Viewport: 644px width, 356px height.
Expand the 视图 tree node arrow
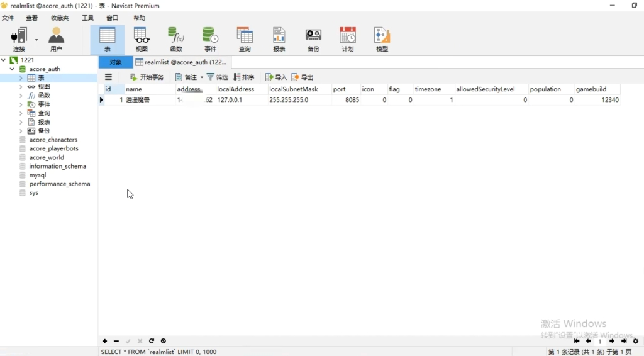(21, 87)
